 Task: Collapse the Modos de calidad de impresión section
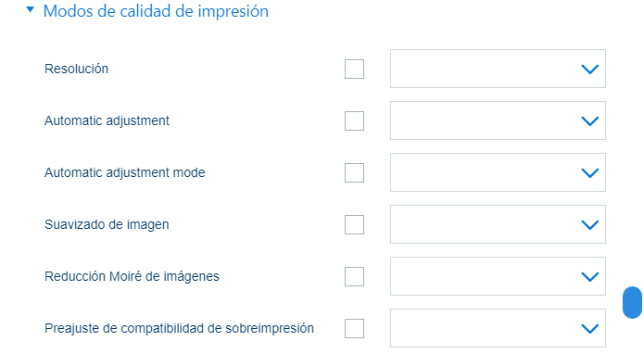(30, 10)
